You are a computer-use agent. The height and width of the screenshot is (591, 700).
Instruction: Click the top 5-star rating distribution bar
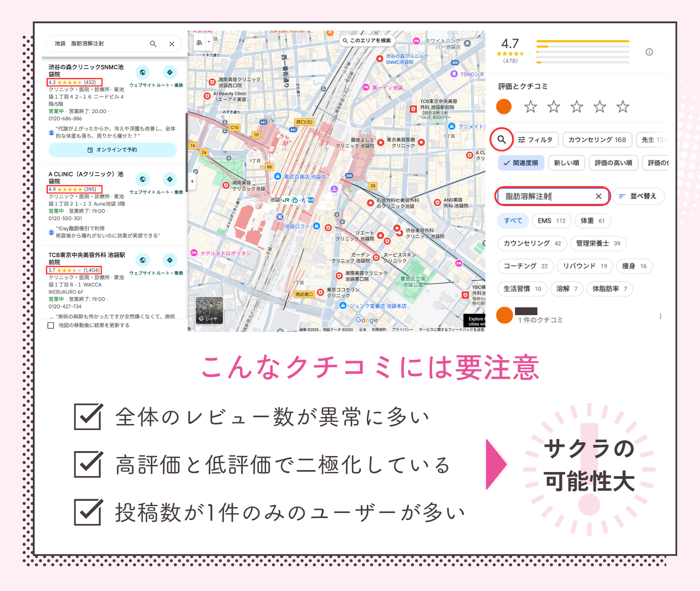click(583, 41)
